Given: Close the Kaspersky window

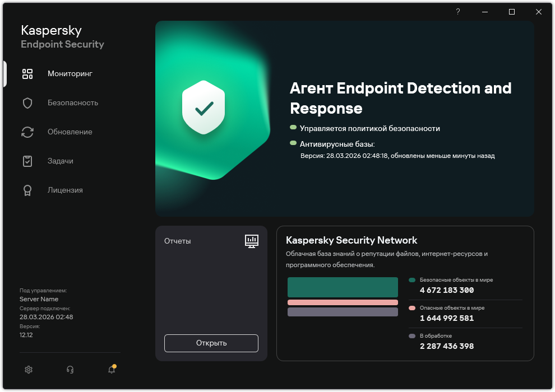Looking at the screenshot, I should click(x=539, y=12).
